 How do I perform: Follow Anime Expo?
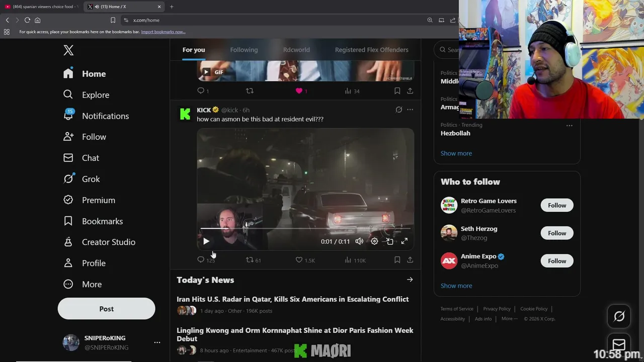click(x=557, y=261)
